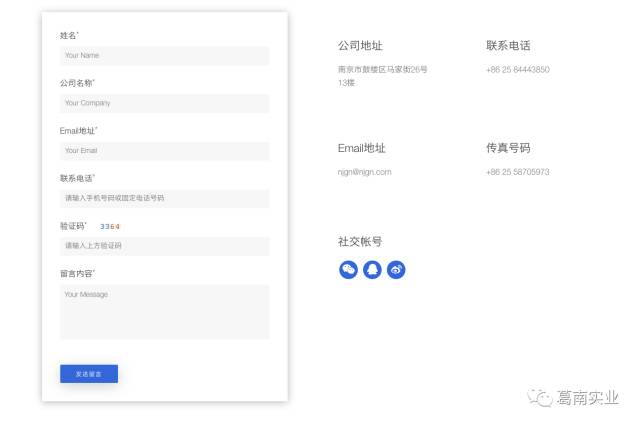Focus the Your Company input field

click(164, 103)
